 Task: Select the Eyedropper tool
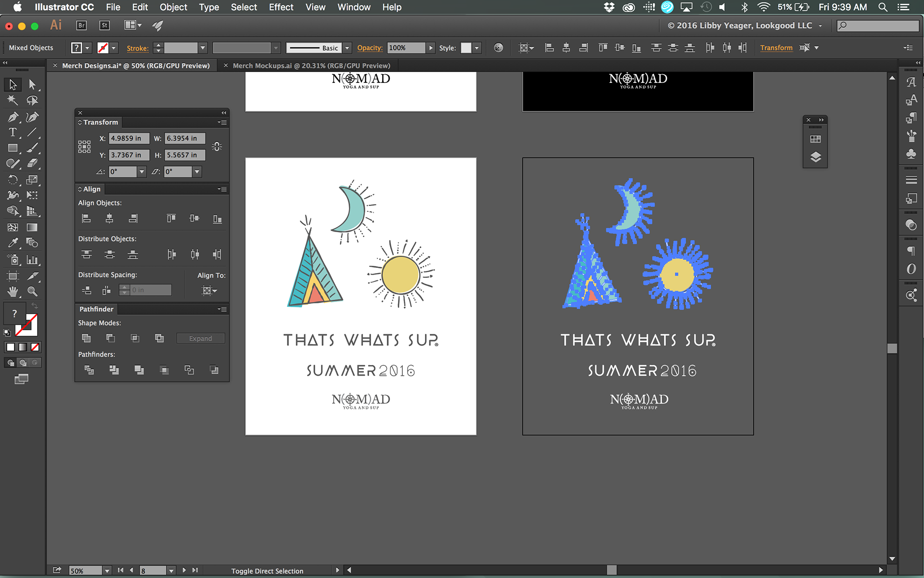pyautogui.click(x=13, y=243)
